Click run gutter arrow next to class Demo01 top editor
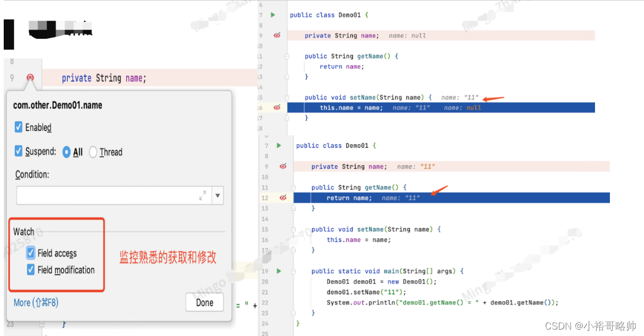 [273, 15]
